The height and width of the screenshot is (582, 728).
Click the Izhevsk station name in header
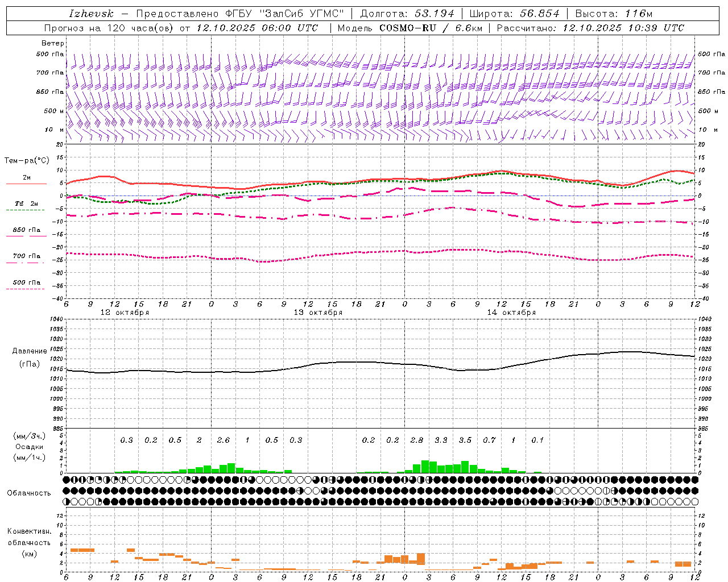(x=91, y=14)
